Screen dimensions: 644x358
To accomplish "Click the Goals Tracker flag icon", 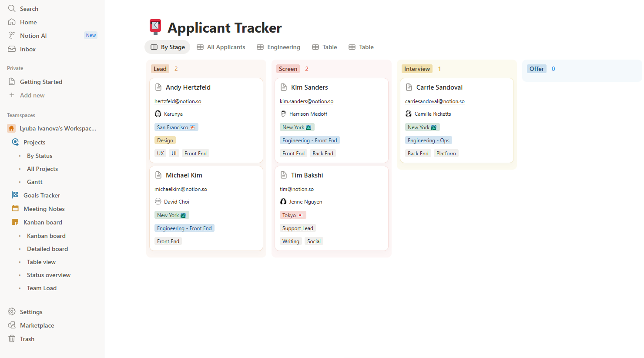I will [15, 195].
